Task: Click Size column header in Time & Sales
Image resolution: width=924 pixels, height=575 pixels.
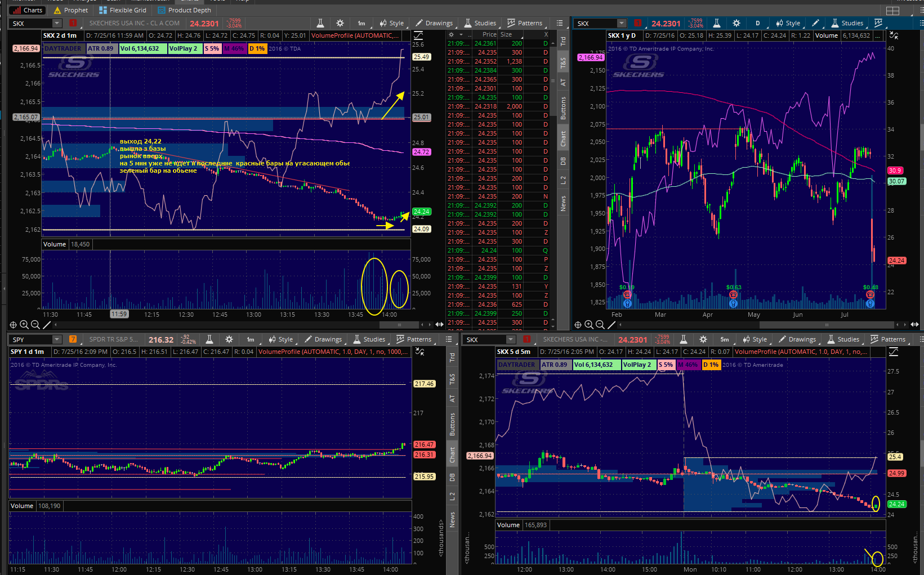Action: point(506,34)
